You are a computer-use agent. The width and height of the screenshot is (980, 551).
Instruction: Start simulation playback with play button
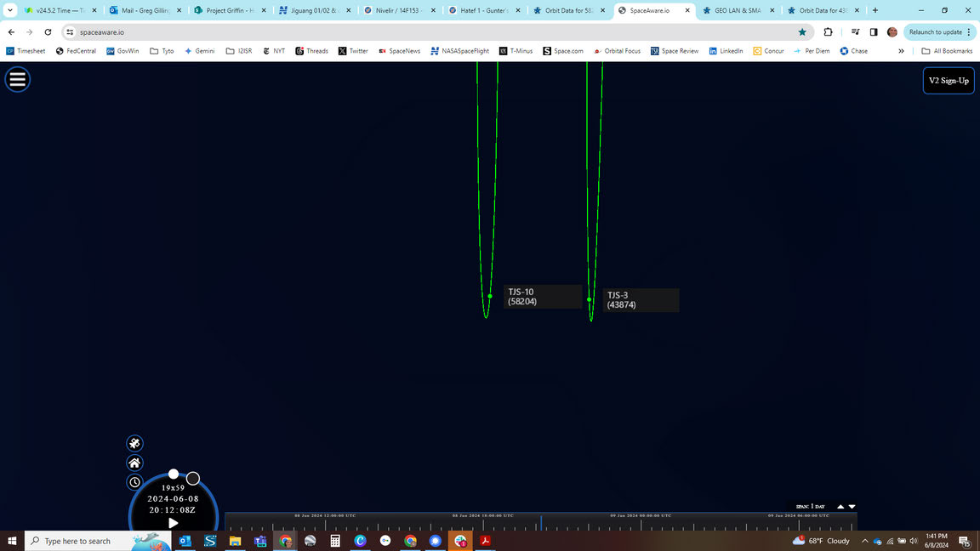pyautogui.click(x=174, y=523)
